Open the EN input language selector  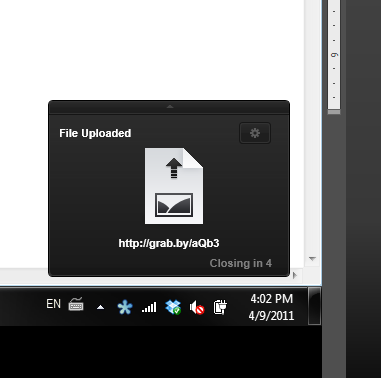(53, 304)
